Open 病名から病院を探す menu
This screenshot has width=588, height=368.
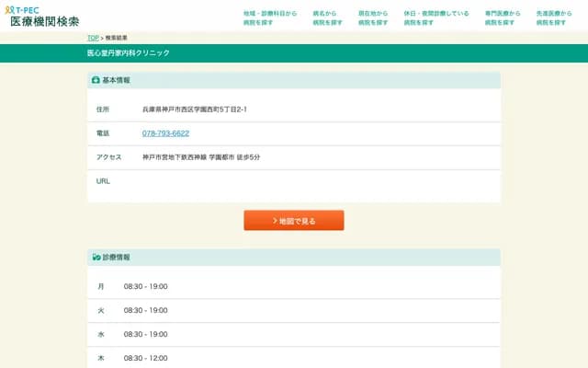coord(325,17)
